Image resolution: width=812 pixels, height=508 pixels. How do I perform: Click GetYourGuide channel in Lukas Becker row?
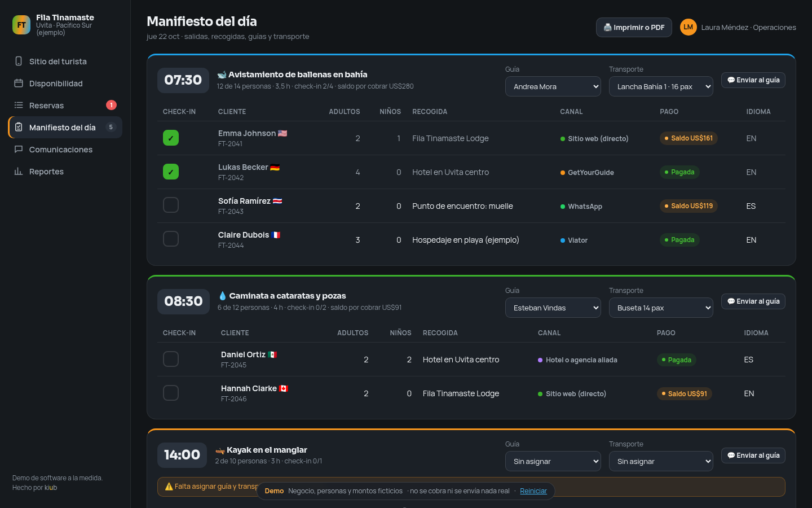point(587,173)
